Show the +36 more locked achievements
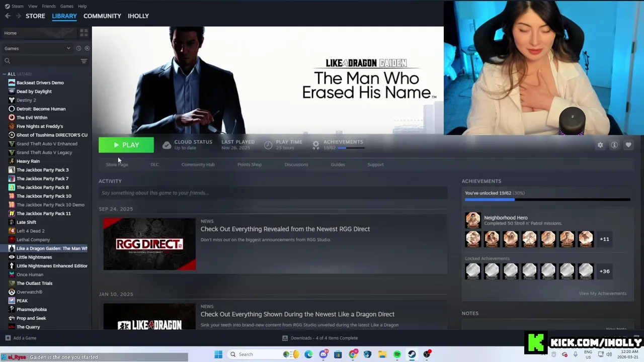Viewport: 644px width, 362px height. (604, 271)
